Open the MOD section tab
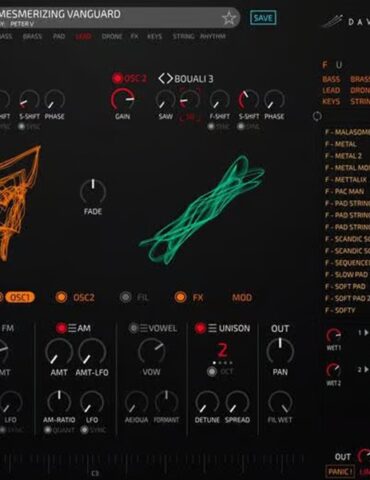Viewport: 370px width, 480px height. [242, 297]
